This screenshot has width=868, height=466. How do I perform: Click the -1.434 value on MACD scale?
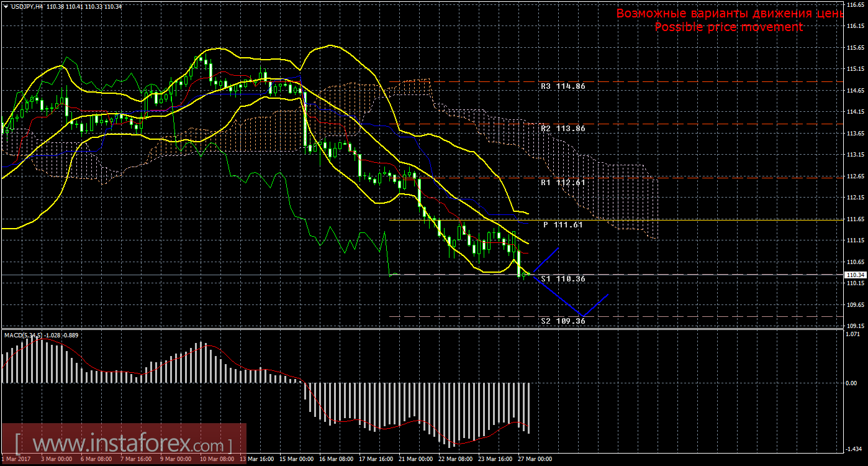(854, 449)
